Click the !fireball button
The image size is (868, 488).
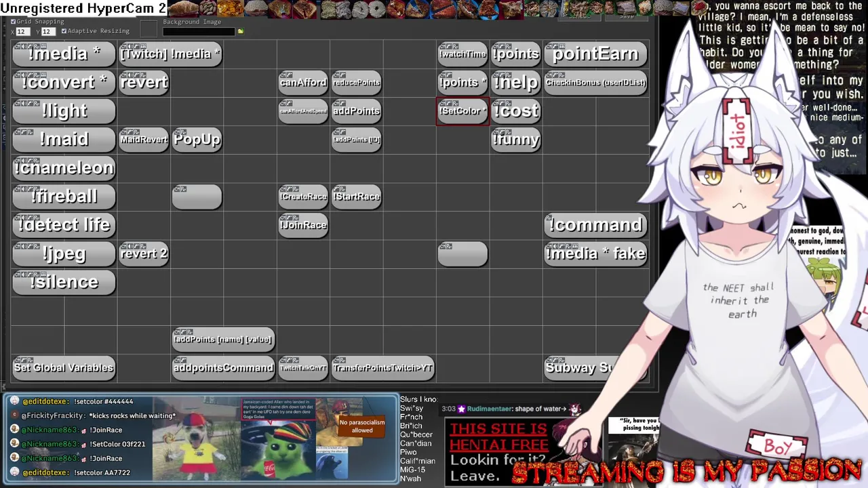pyautogui.click(x=64, y=197)
